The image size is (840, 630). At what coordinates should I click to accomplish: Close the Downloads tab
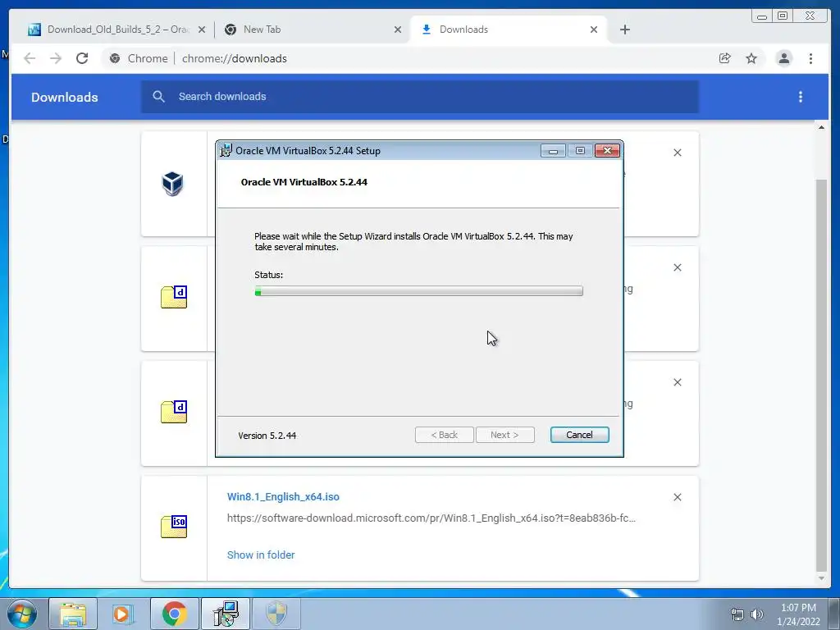[x=594, y=30]
